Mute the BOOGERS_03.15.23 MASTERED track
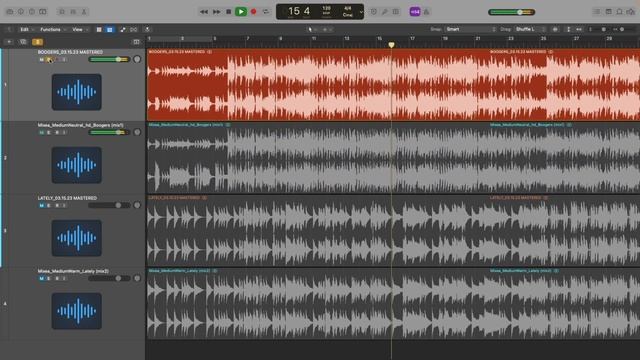The height and width of the screenshot is (360, 640). (x=42, y=60)
